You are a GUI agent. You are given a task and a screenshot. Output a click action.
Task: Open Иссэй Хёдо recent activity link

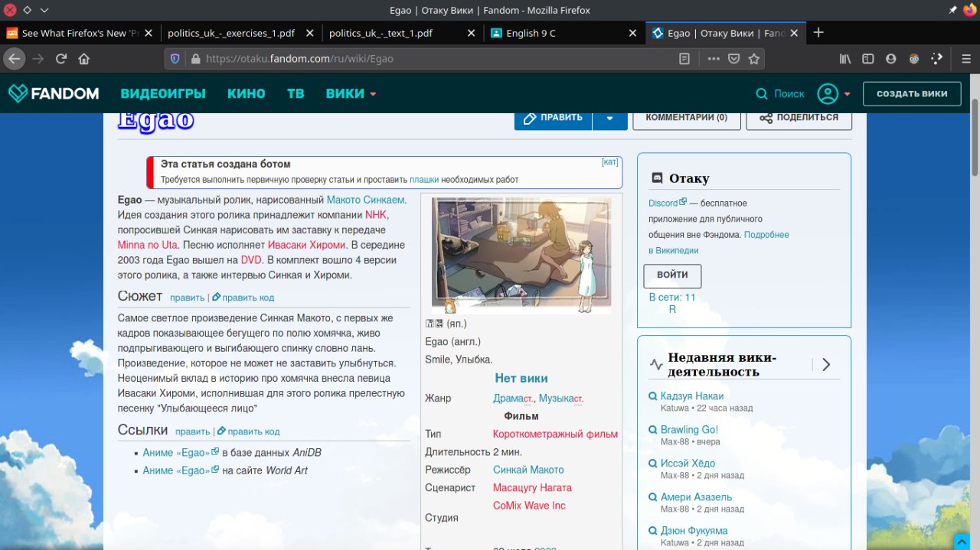(688, 464)
